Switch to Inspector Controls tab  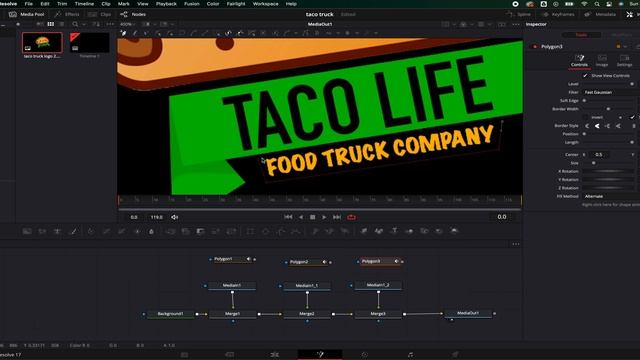point(579,61)
